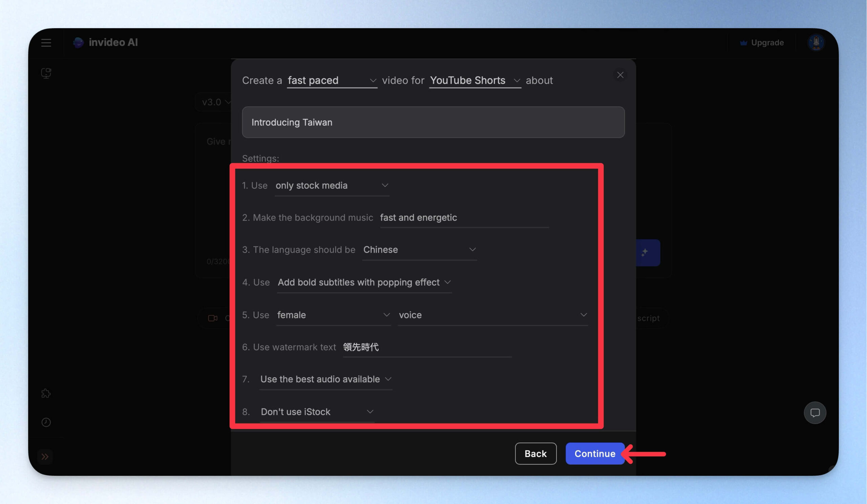Viewport: 867px width, 504px height.
Task: Expand the 'fast paced' style dropdown
Action: pyautogui.click(x=332, y=81)
